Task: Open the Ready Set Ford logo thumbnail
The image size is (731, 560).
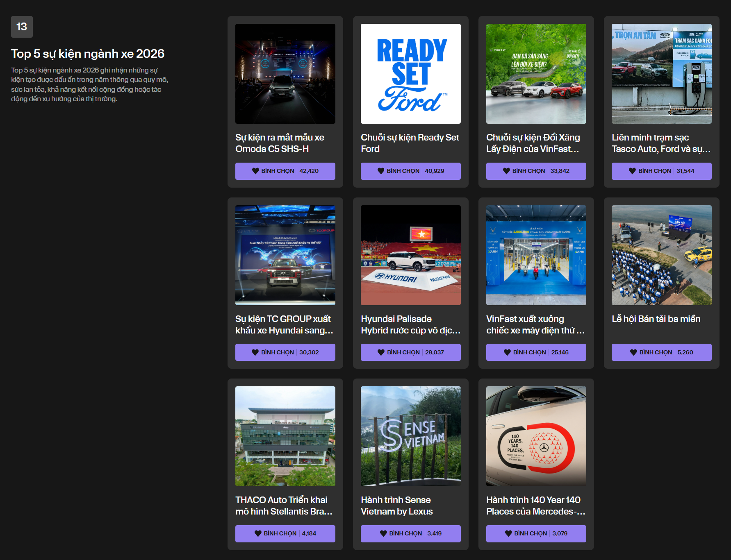Action: [x=411, y=74]
